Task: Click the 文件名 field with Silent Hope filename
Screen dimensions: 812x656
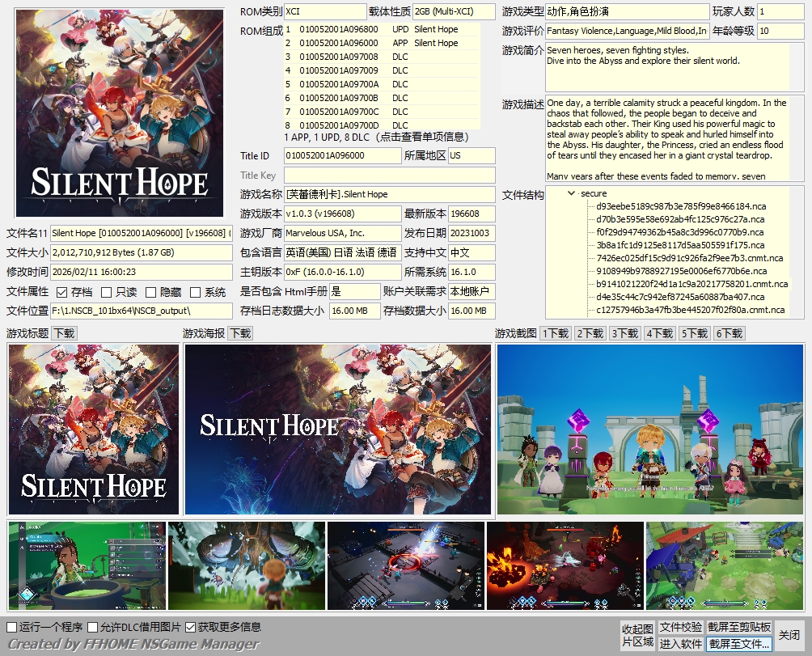Action: click(141, 234)
